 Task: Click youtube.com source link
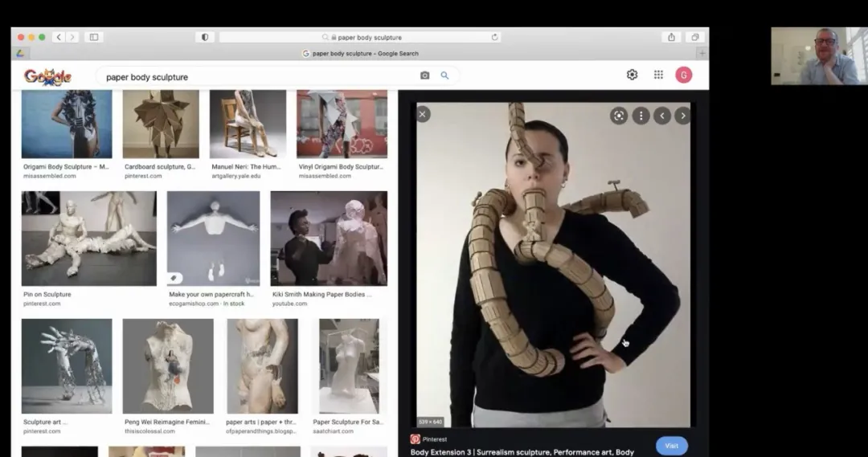[289, 304]
